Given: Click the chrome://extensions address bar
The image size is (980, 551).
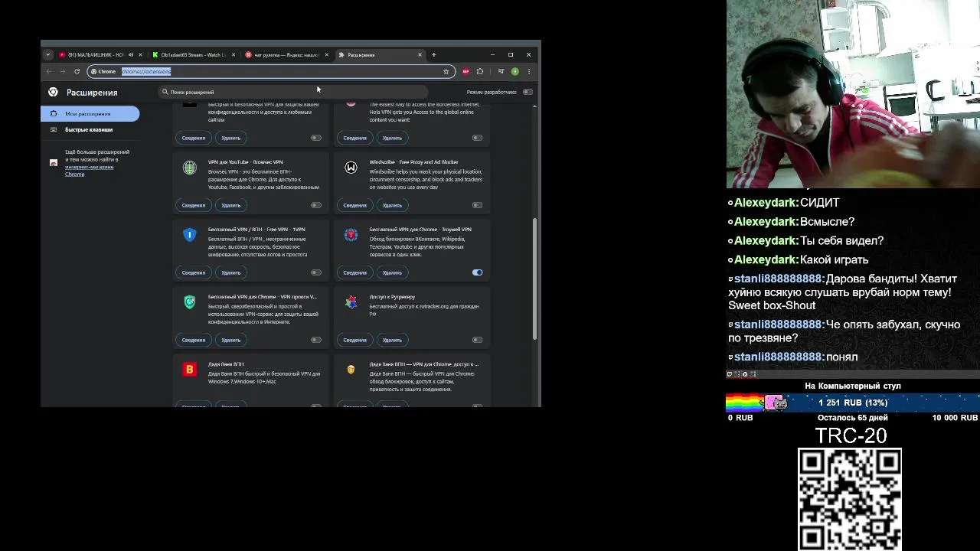Looking at the screenshot, I should pyautogui.click(x=270, y=71).
